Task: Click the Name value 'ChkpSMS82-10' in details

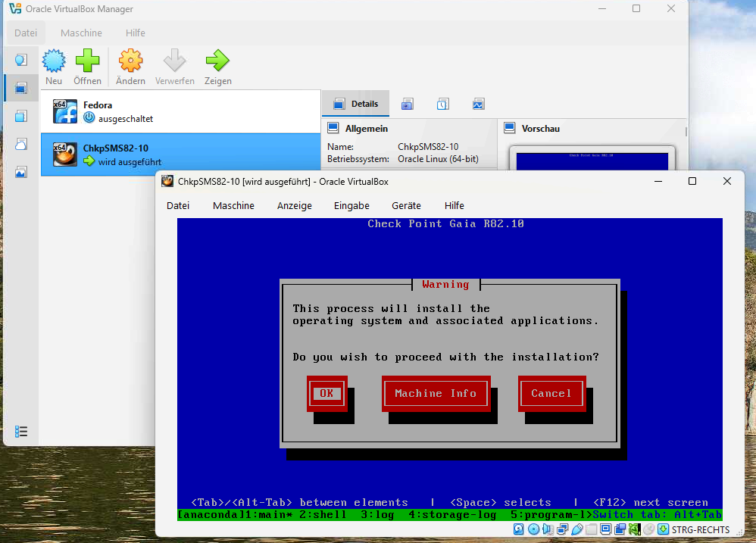Action: tap(428, 146)
